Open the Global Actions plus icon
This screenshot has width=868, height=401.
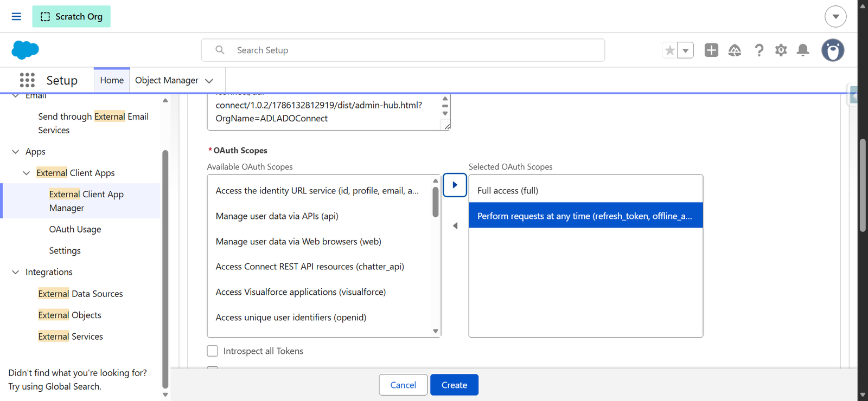[711, 50]
